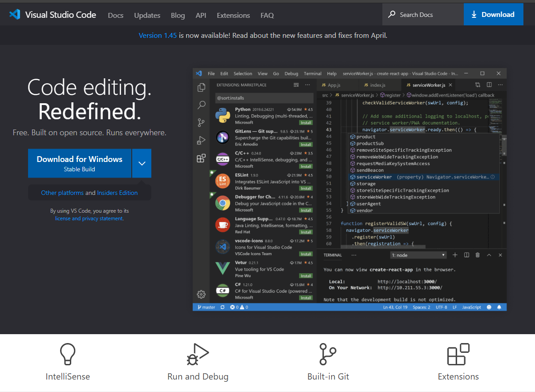Switch to the App.js editor tab
Screen dimensions: 535x392
click(x=337, y=85)
